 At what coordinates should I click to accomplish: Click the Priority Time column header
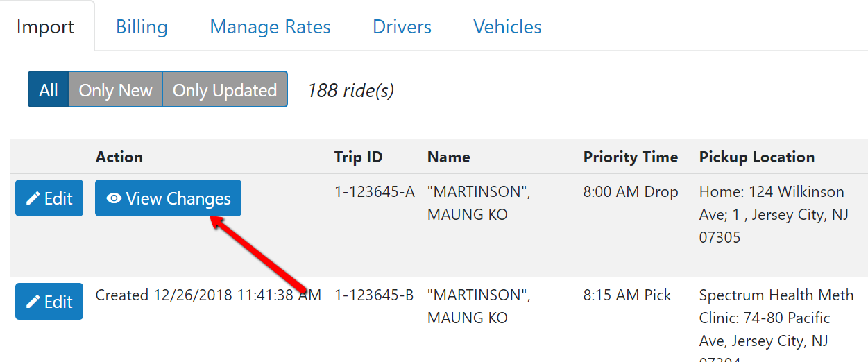click(630, 157)
